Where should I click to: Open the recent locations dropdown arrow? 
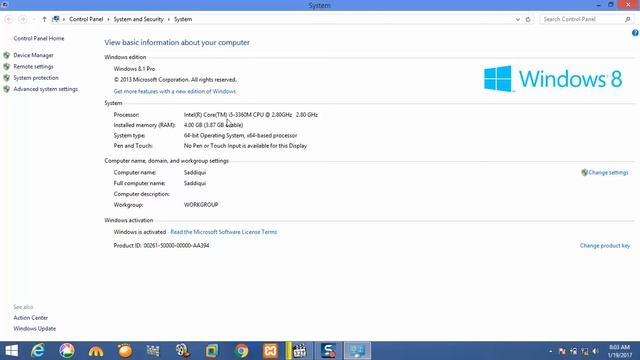[34, 19]
